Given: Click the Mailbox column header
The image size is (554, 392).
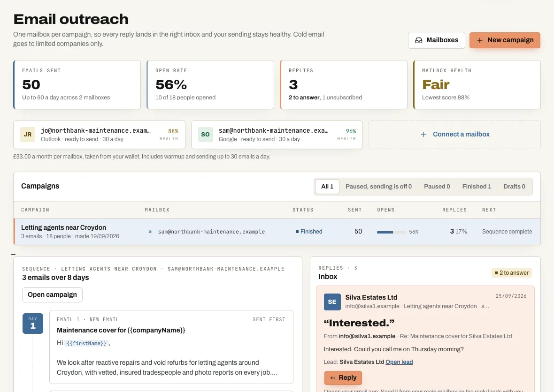Looking at the screenshot, I should point(157,210).
